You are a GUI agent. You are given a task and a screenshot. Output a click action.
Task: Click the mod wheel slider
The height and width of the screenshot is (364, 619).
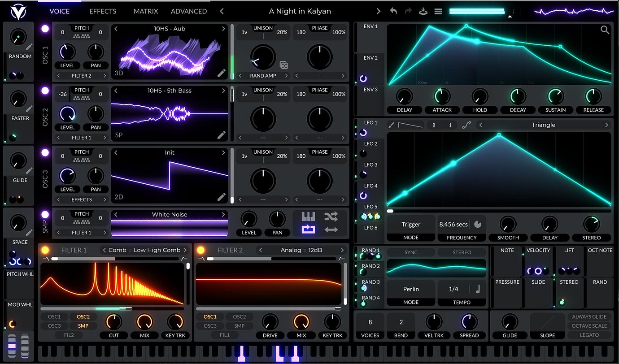point(25,346)
